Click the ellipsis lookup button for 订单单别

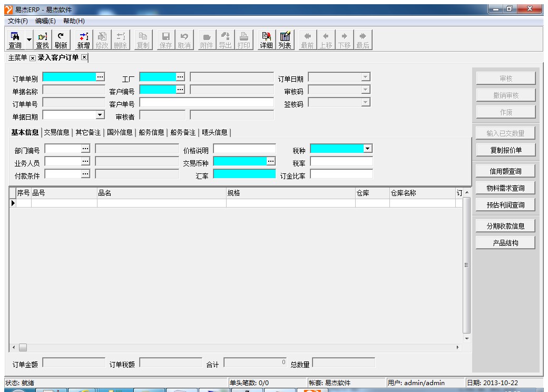pos(100,77)
